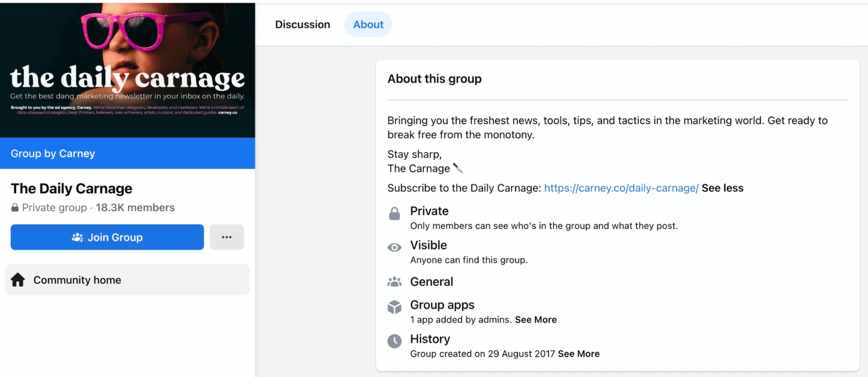Click the clock icon beside History
Screen dimensions: 868x377
[x=394, y=341]
